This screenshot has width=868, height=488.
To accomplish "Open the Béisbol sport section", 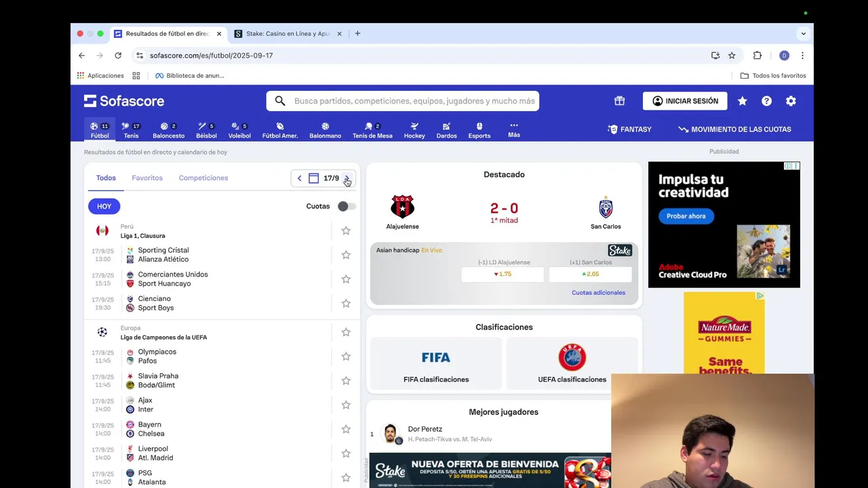I will click(206, 130).
